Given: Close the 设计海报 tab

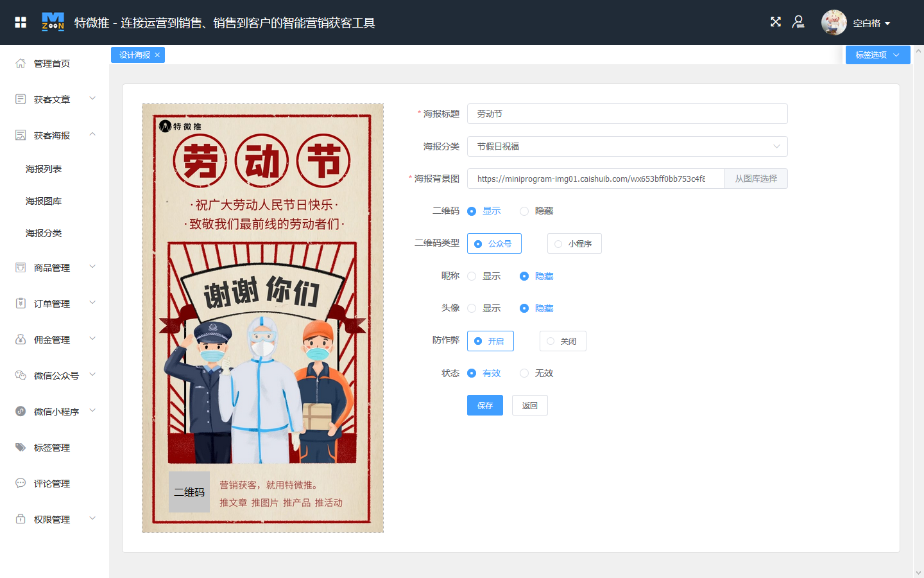Looking at the screenshot, I should point(157,55).
